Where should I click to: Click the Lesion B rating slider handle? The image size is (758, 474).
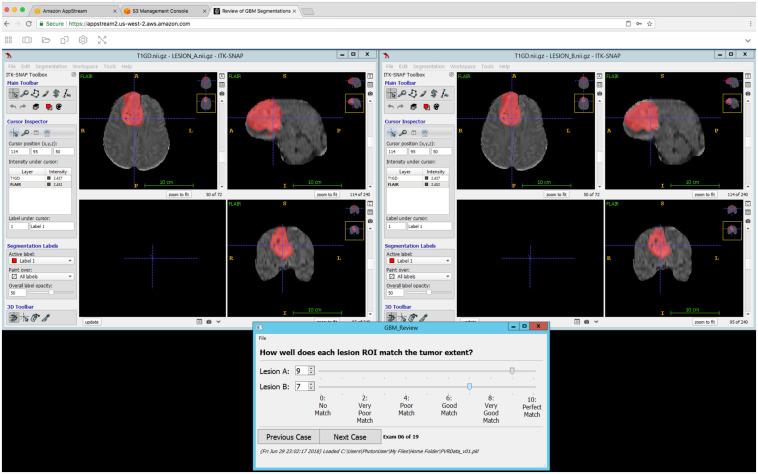point(469,386)
